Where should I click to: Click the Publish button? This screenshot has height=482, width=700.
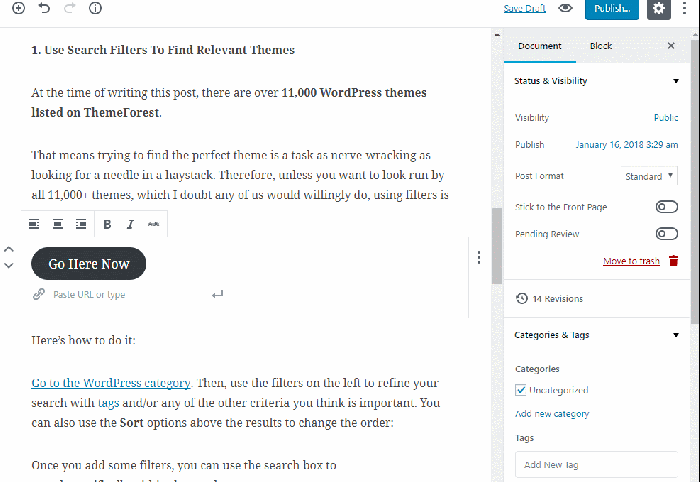tap(612, 8)
